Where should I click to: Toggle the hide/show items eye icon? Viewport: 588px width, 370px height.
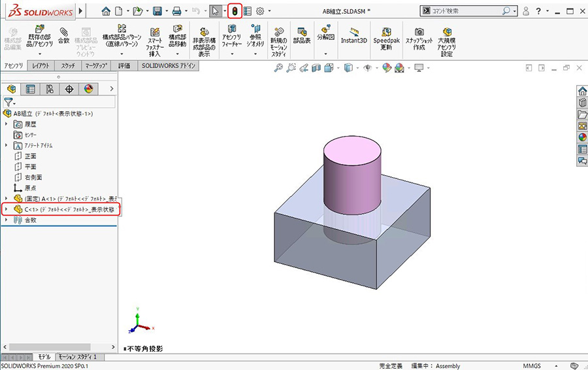[x=368, y=67]
